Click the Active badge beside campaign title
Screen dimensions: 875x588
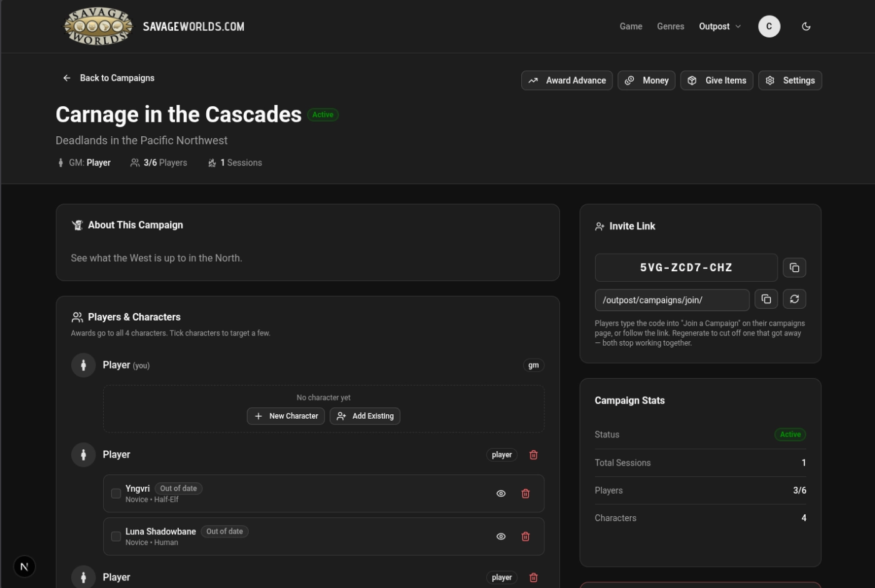click(x=322, y=115)
